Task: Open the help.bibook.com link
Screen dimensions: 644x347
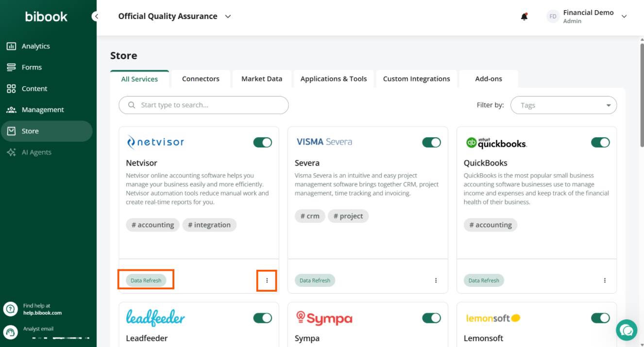Action: (x=42, y=313)
